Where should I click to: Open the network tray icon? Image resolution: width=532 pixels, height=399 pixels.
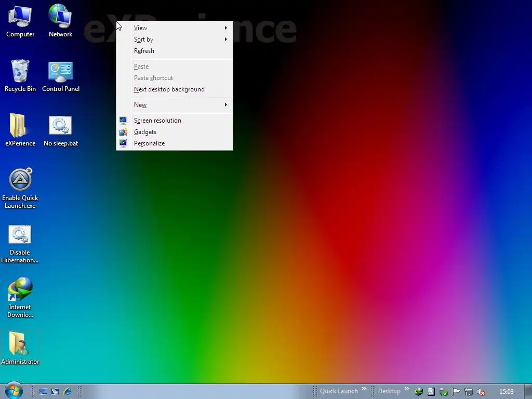tap(468, 392)
